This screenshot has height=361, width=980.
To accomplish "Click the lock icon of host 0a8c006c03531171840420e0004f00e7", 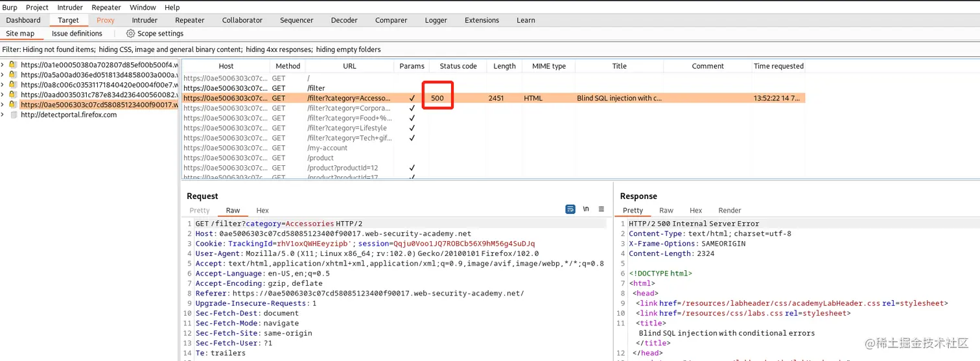I will coord(13,85).
